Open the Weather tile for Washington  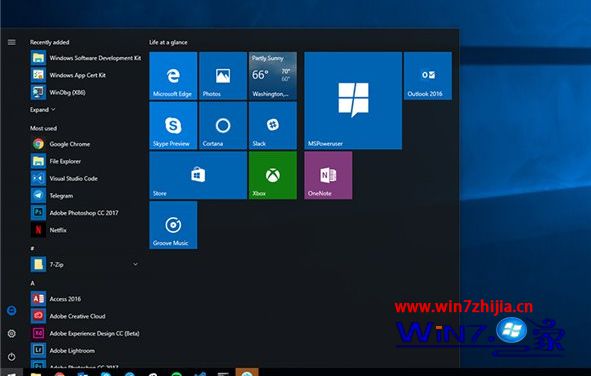tap(273, 76)
